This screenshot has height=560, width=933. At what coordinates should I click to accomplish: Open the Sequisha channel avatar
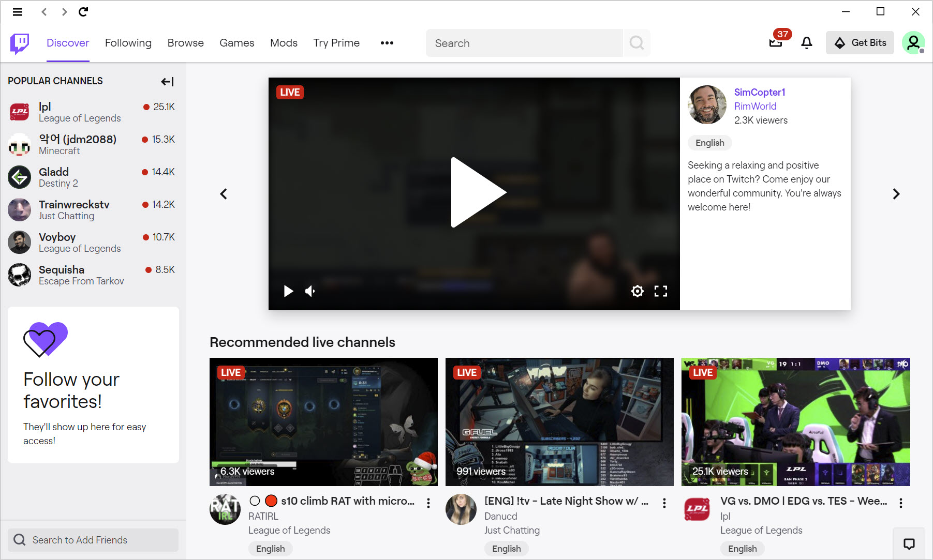20,275
